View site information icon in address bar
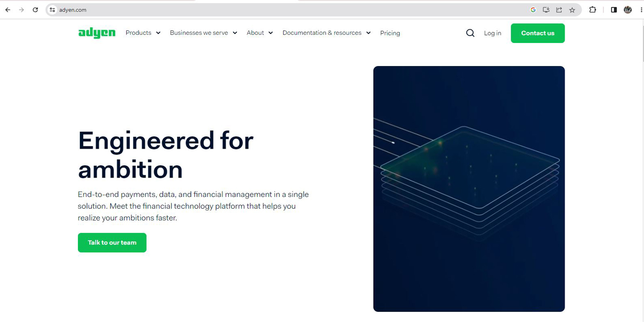The image size is (644, 322). tap(52, 10)
